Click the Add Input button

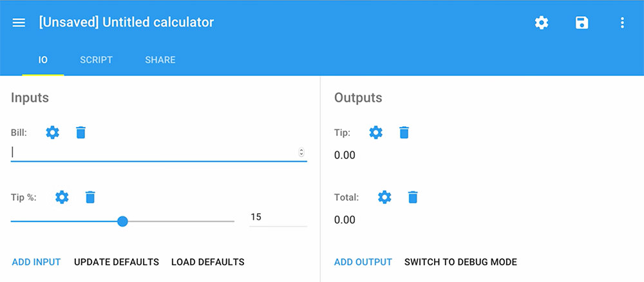click(x=36, y=262)
